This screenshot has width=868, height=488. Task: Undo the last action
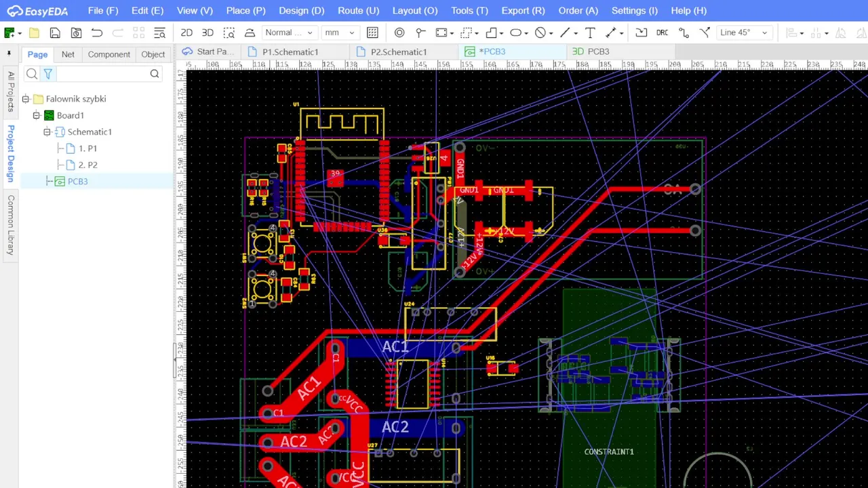click(x=97, y=33)
